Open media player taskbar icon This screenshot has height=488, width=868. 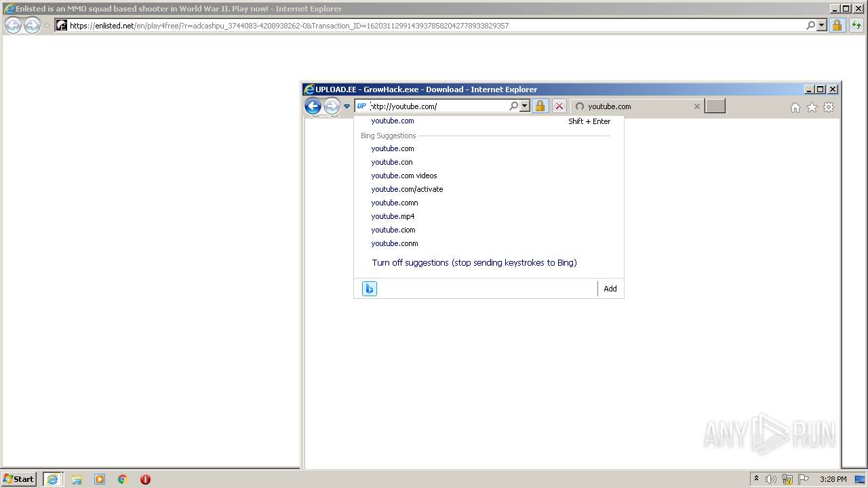click(100, 479)
